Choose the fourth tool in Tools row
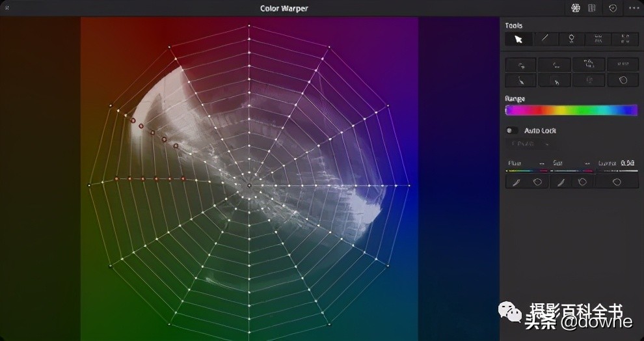This screenshot has height=341, width=644. click(598, 39)
